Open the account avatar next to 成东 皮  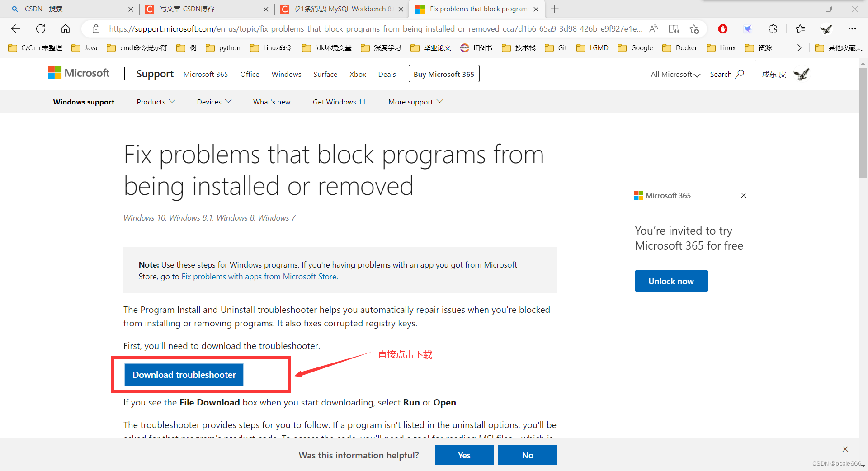pyautogui.click(x=802, y=74)
